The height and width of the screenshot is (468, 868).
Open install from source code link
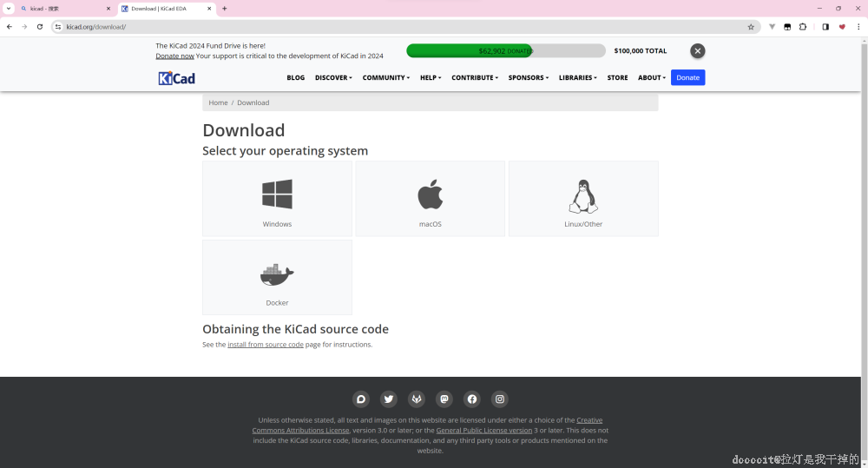tap(265, 345)
